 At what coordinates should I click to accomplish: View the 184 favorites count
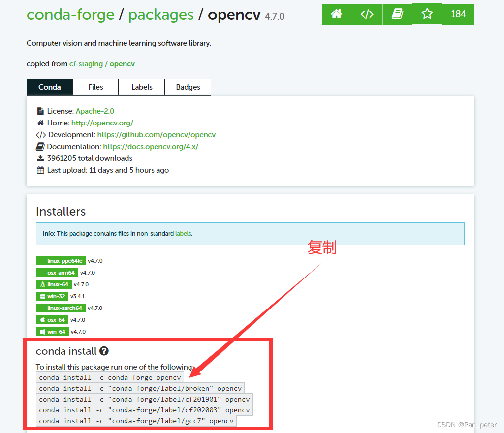[458, 14]
